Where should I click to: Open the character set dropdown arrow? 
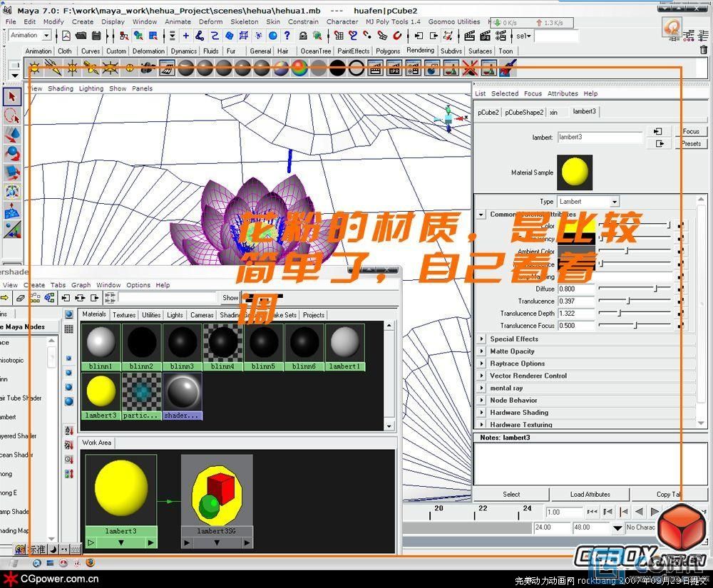point(617,528)
